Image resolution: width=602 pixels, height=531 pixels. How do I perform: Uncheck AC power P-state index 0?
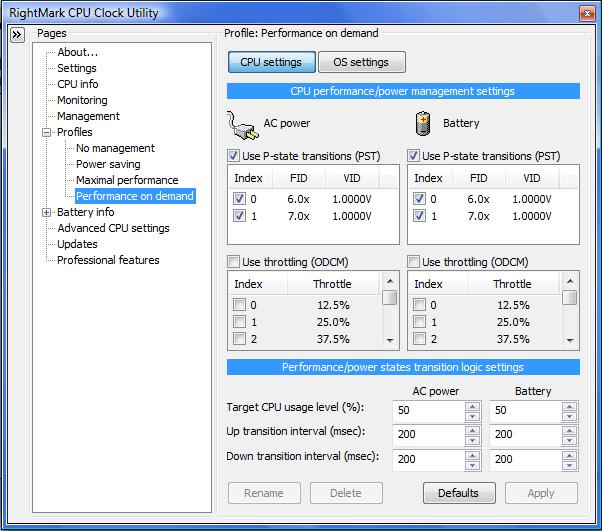[x=239, y=199]
